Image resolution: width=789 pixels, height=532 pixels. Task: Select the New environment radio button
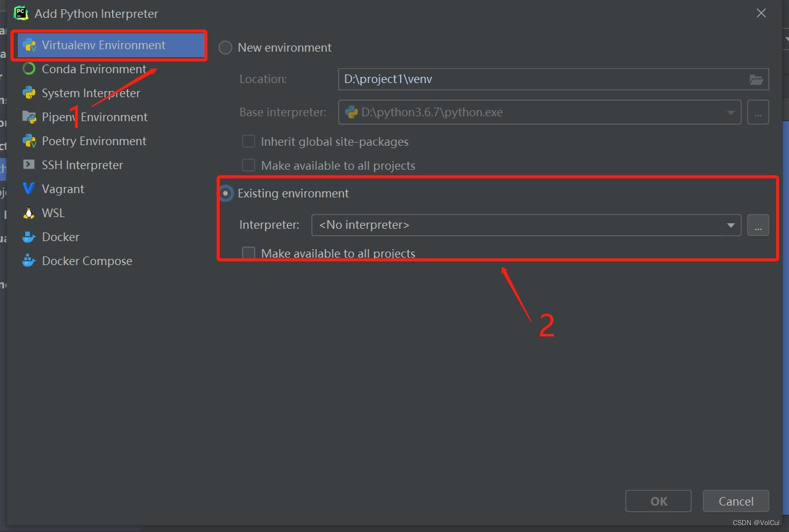click(x=226, y=47)
